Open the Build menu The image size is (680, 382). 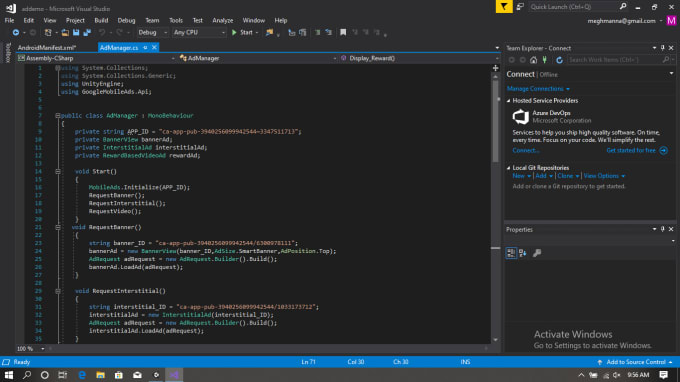pos(101,20)
